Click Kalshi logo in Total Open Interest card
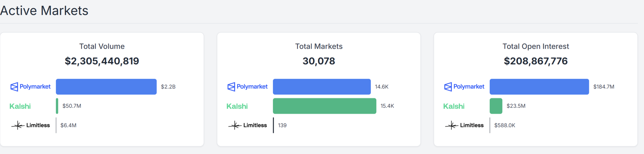 (x=454, y=106)
